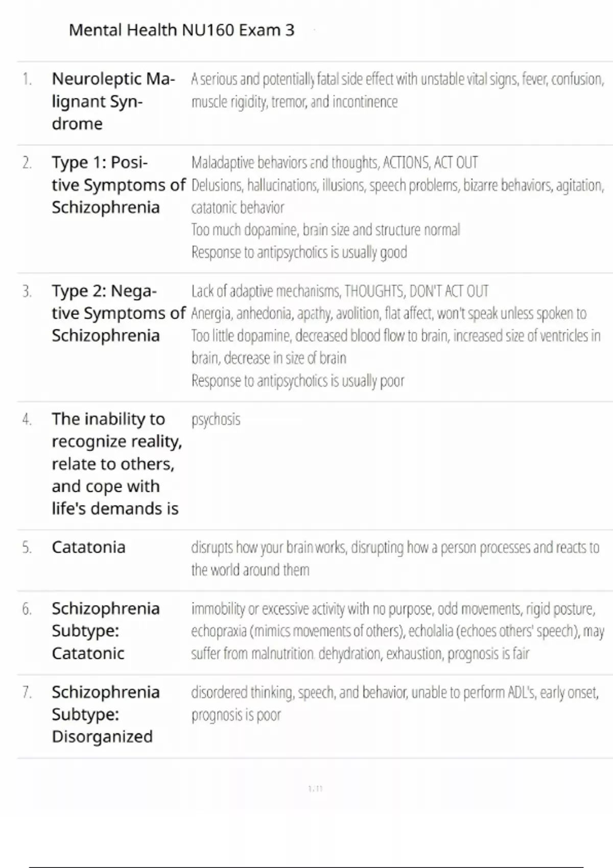613x868 pixels.
Task: Click the Neuroleptic Malignant Syndrome definition text
Action: pos(397,90)
